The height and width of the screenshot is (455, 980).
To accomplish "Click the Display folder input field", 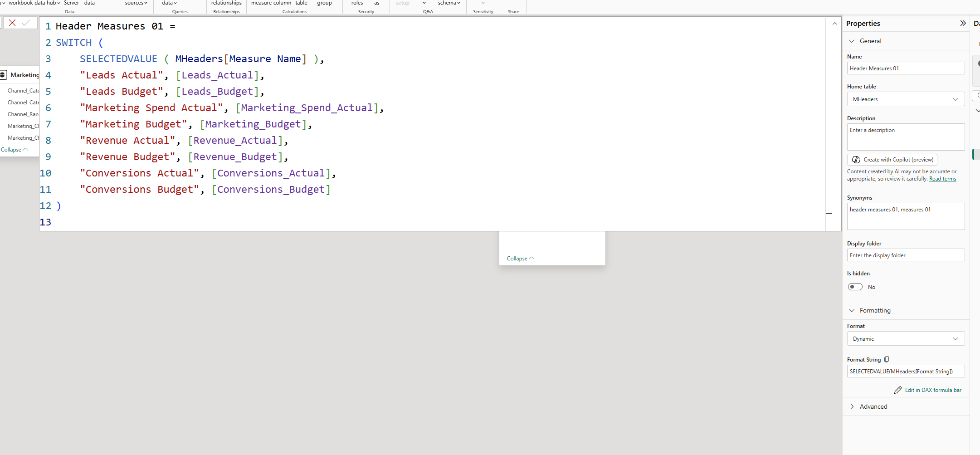I will coord(906,255).
